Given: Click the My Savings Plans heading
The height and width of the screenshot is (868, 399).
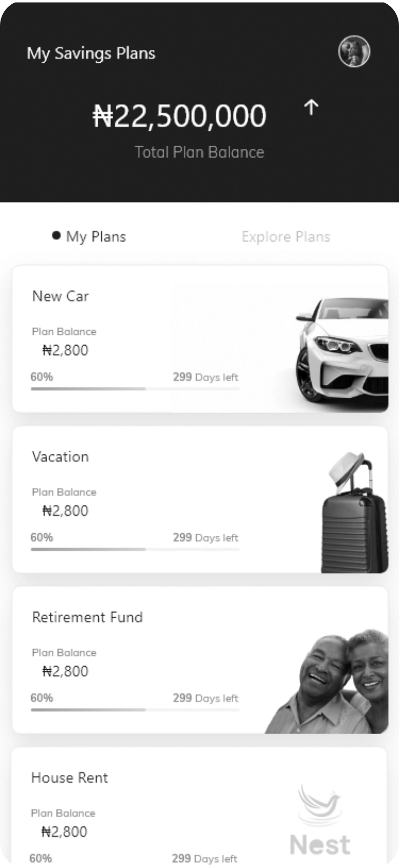Looking at the screenshot, I should tap(91, 53).
